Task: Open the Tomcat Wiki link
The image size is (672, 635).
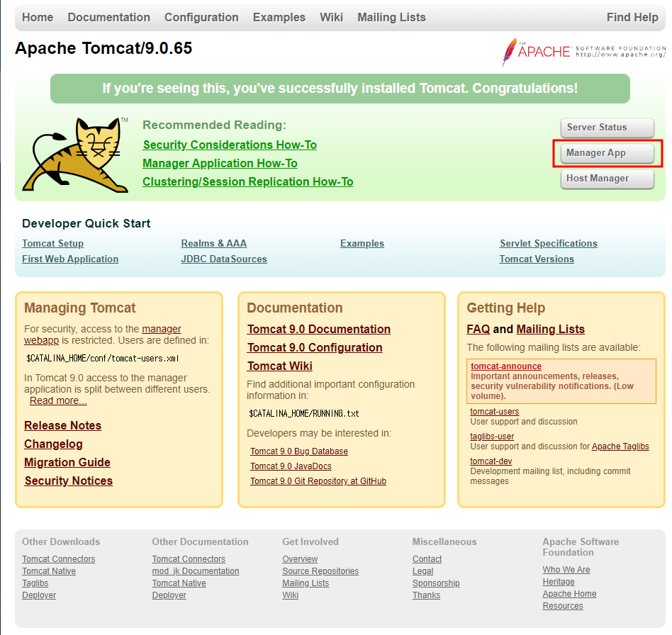Action: click(x=279, y=366)
